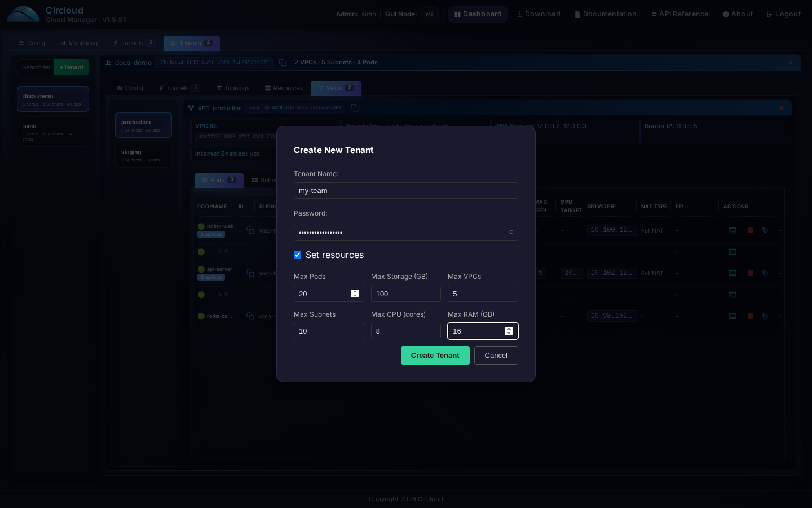Close the production VPC panel

[x=782, y=107]
